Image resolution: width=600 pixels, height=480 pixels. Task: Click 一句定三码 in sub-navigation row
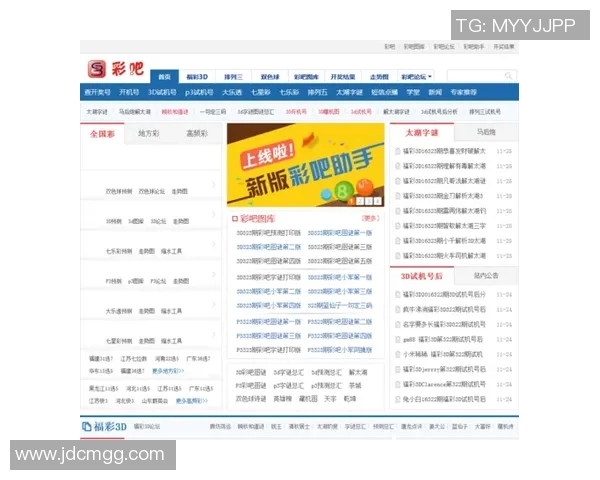(x=213, y=112)
